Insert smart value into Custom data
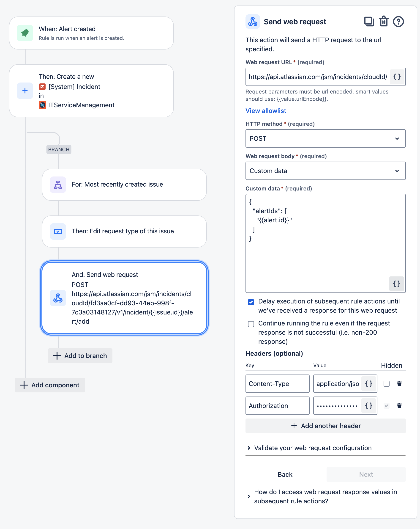This screenshot has width=420, height=529. pyautogui.click(x=396, y=284)
